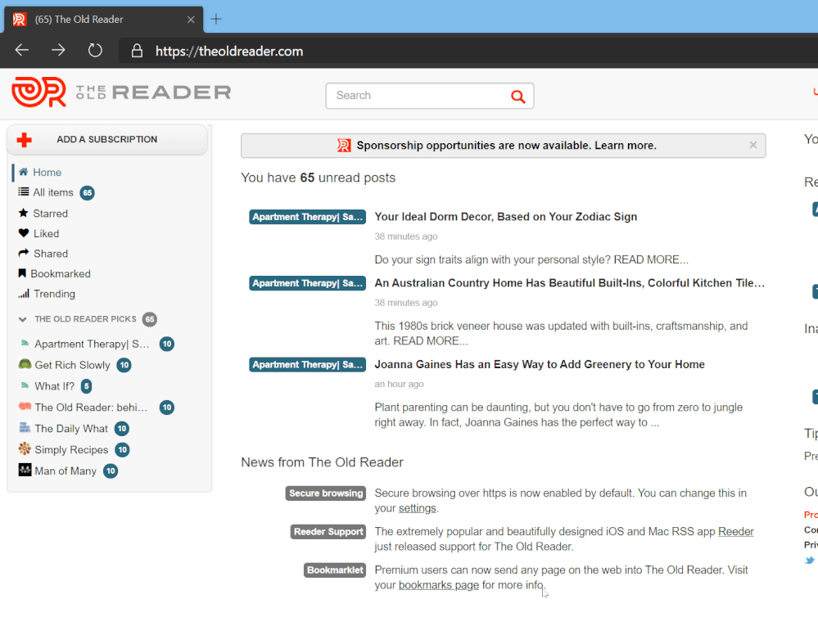This screenshot has height=644, width=818.
Task: Reload the page with refresh icon
Action: [x=95, y=50]
